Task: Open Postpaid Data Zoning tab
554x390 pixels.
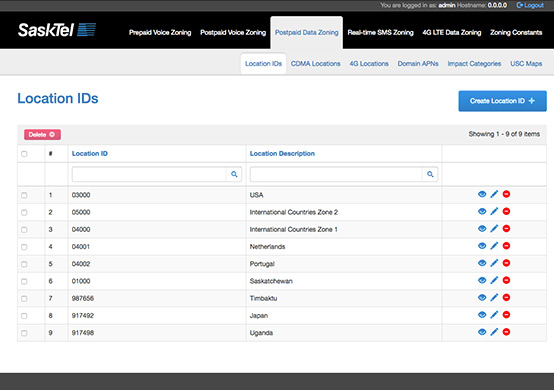Action: point(307,32)
